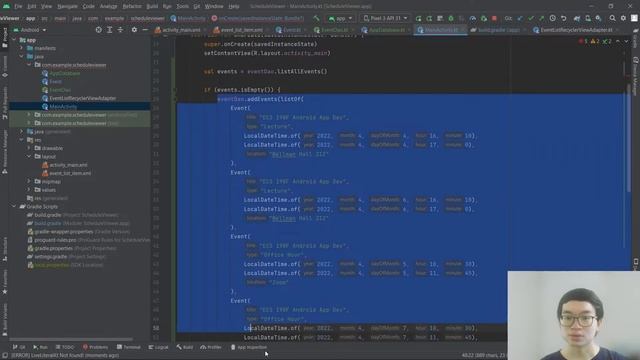Click the Git push arrow icon
The image size is (640, 360).
pos(542,18)
